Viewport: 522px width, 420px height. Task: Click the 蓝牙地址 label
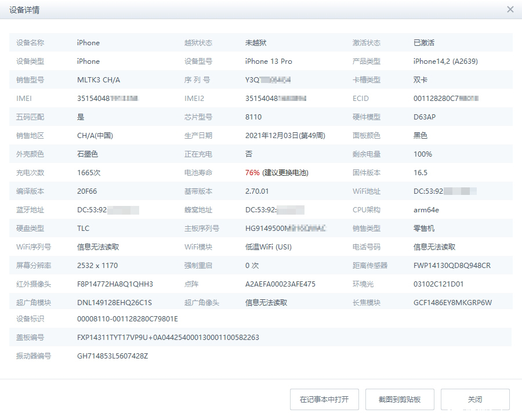[x=30, y=210]
